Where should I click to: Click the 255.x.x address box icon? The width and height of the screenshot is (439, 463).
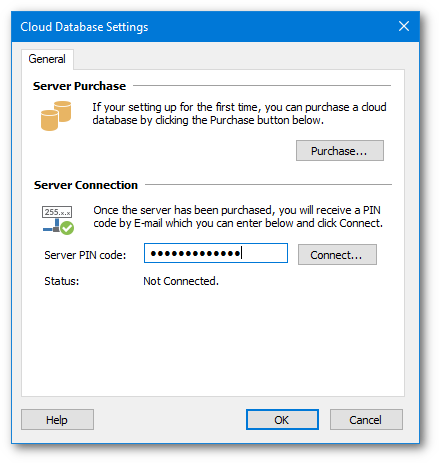[57, 212]
